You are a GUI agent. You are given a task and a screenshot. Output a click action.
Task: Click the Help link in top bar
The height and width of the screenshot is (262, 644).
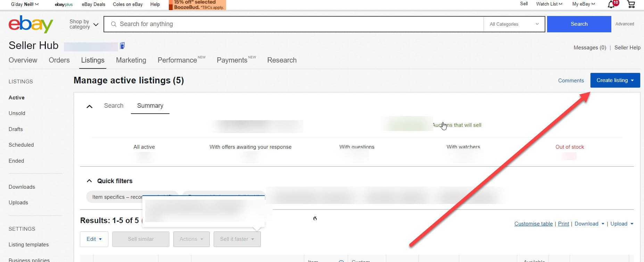pyautogui.click(x=155, y=5)
